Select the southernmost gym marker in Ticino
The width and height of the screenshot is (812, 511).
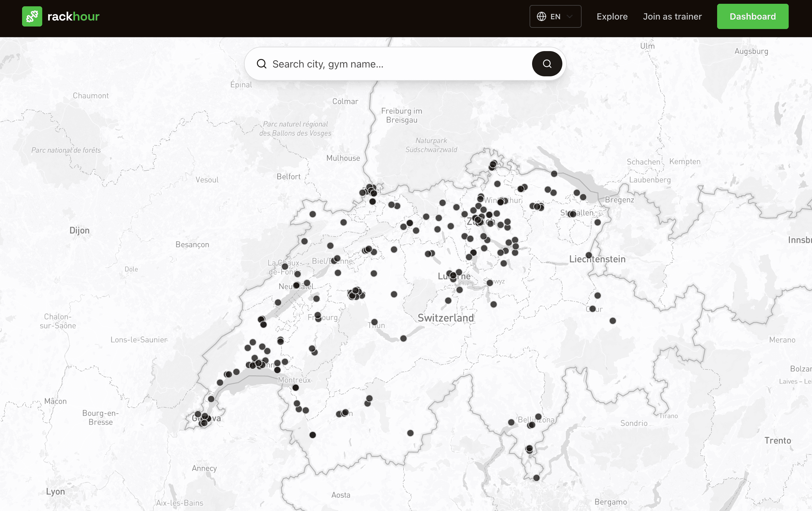coord(536,478)
